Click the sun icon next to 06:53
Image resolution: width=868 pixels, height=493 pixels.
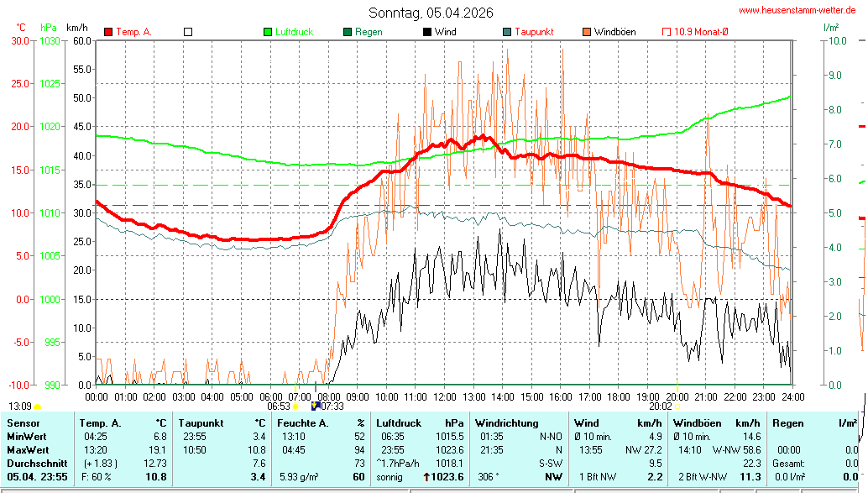click(295, 406)
